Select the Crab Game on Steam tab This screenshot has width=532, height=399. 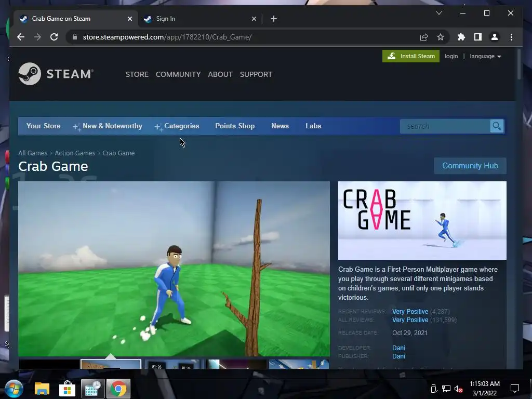click(x=76, y=19)
